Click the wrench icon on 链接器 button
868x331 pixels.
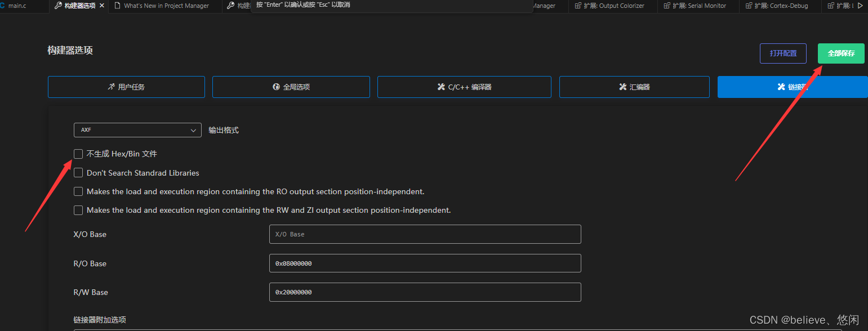(x=781, y=87)
